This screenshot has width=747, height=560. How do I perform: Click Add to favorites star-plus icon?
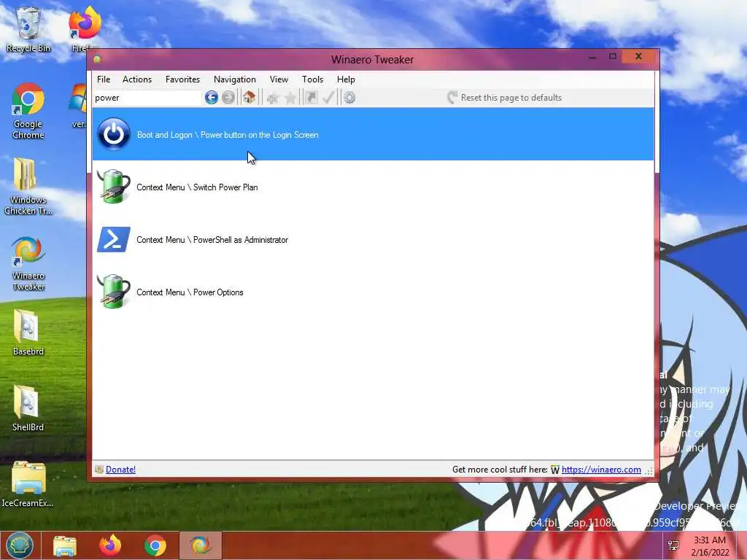[x=273, y=98]
